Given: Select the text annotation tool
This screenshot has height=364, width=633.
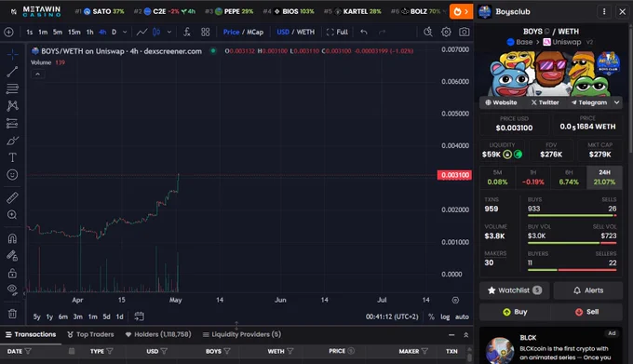Looking at the screenshot, I should tap(12, 157).
